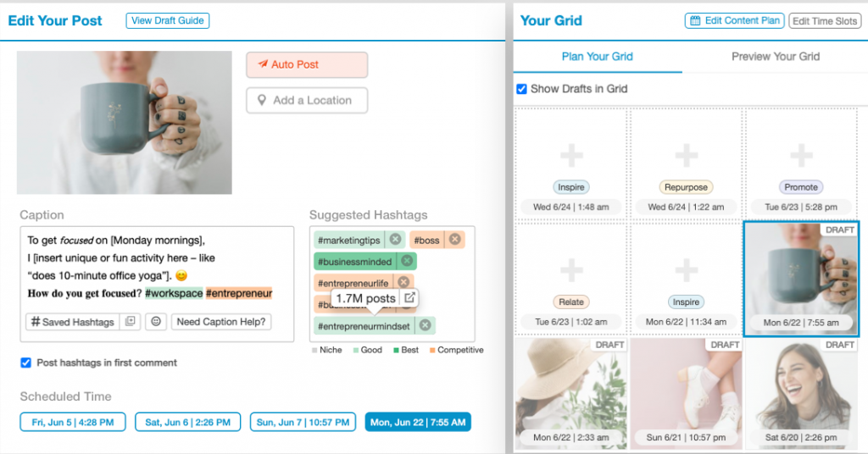Open the Saved Hashtags list
The height and width of the screenshot is (454, 868).
point(72,322)
